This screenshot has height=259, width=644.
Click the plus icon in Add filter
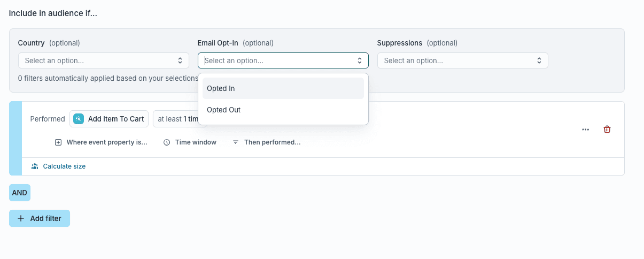tap(21, 218)
